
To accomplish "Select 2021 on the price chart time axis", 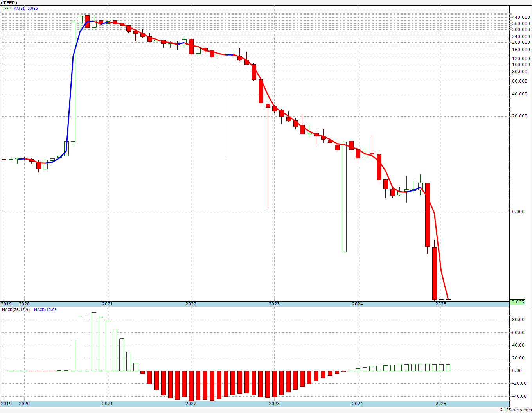I will 108,304.
